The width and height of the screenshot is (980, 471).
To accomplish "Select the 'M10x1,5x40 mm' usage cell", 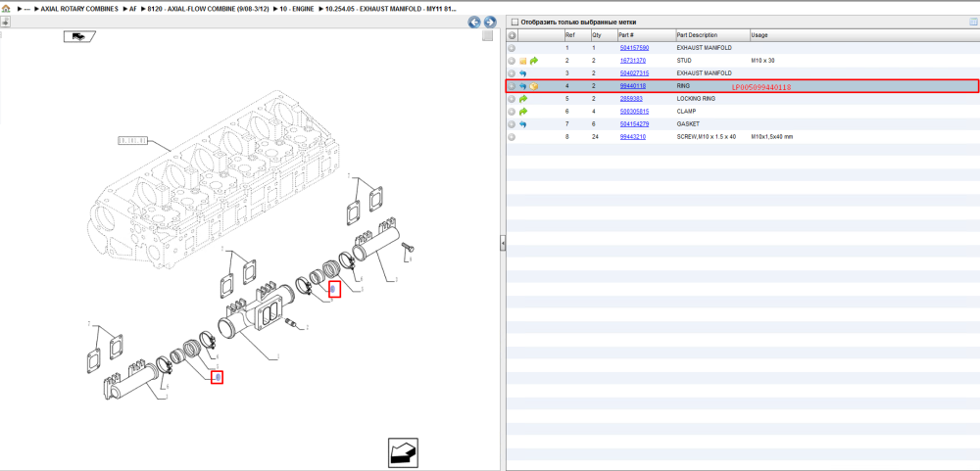I will point(772,136).
